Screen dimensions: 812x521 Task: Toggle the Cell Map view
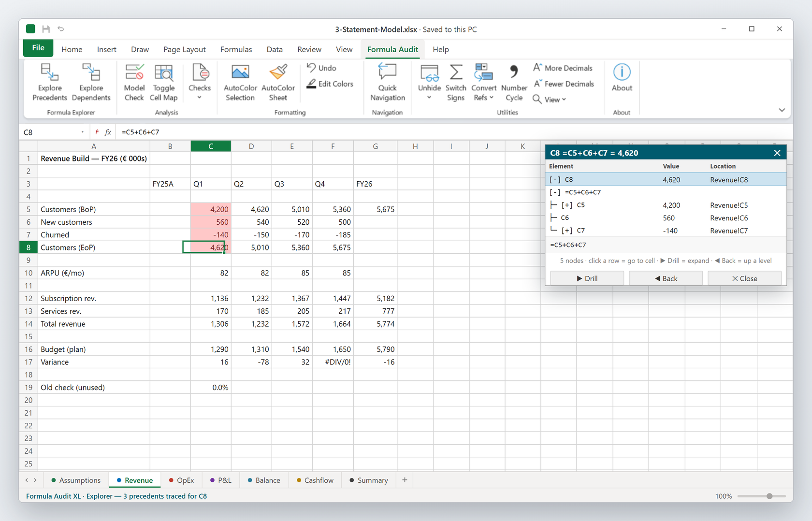tap(163, 82)
